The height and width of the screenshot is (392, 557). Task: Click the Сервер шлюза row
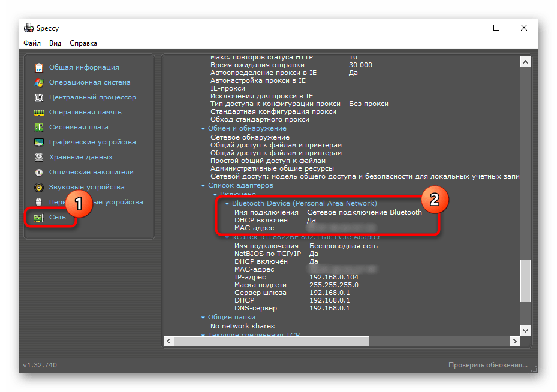click(x=292, y=293)
